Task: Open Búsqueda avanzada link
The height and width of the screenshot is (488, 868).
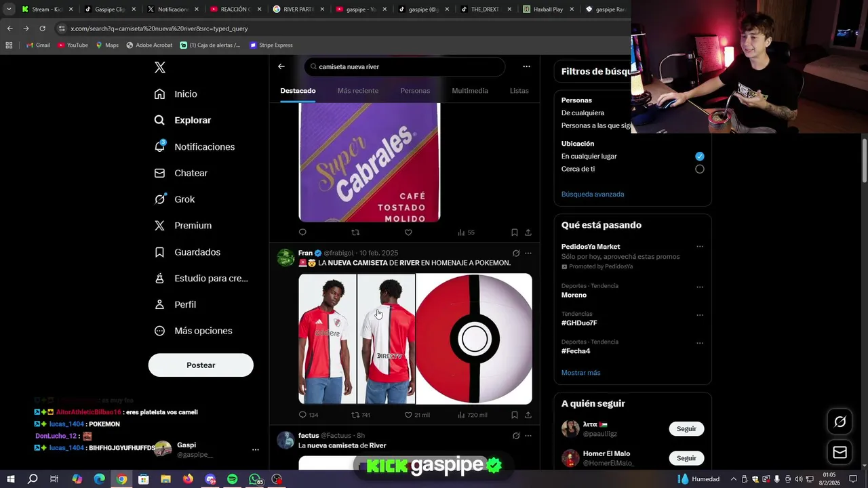Action: click(593, 194)
